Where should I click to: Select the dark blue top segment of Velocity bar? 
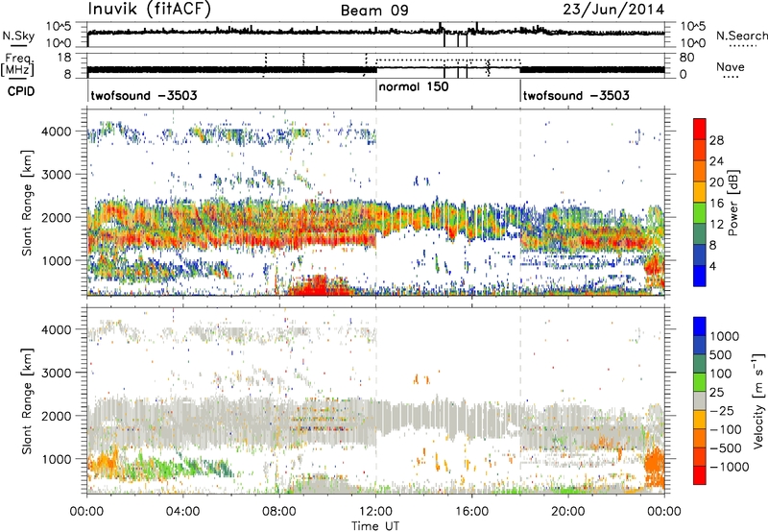pyautogui.click(x=700, y=326)
